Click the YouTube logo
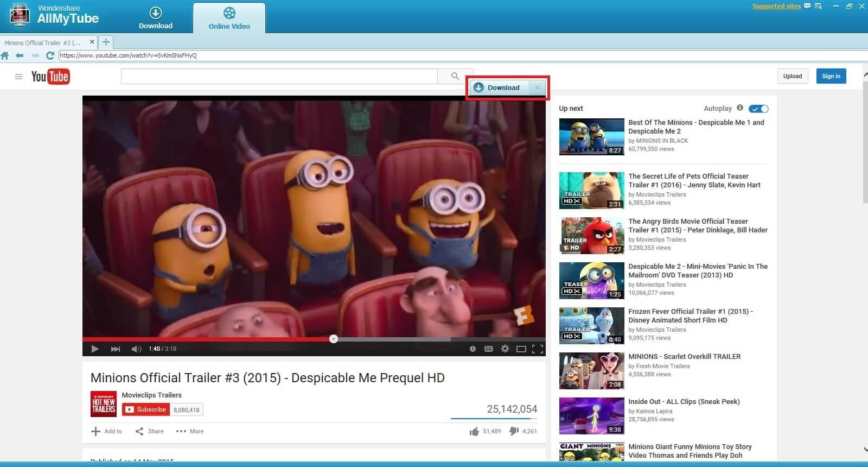This screenshot has width=868, height=467. (50, 77)
